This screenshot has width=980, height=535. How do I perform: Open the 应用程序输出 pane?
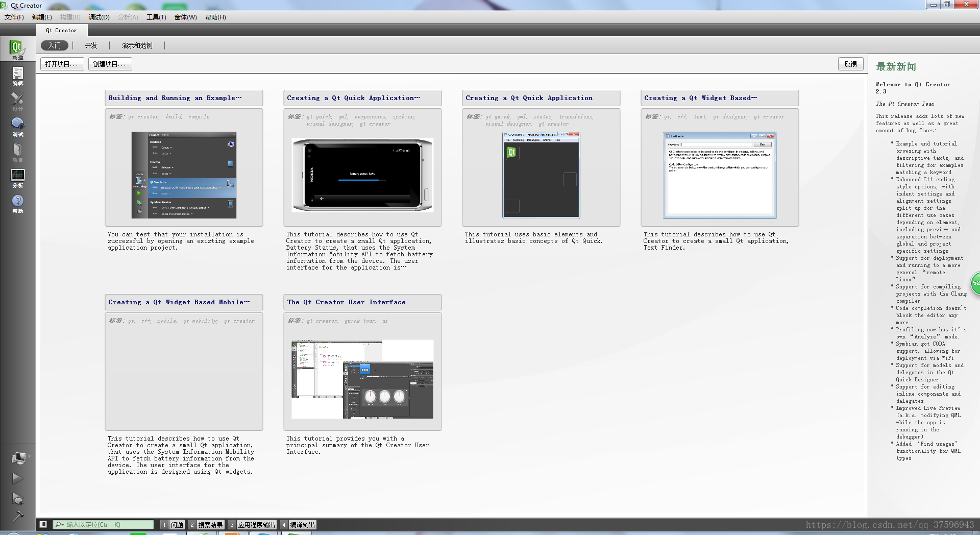click(x=252, y=524)
